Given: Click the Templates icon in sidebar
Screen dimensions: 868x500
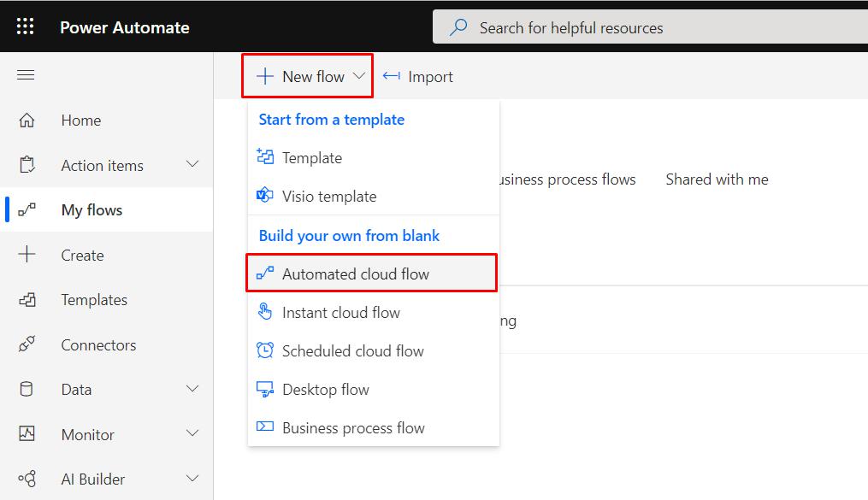Looking at the screenshot, I should (27, 299).
